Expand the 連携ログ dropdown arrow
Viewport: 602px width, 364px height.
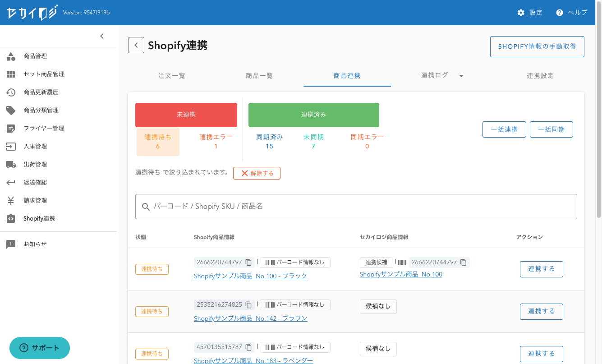[x=461, y=76]
